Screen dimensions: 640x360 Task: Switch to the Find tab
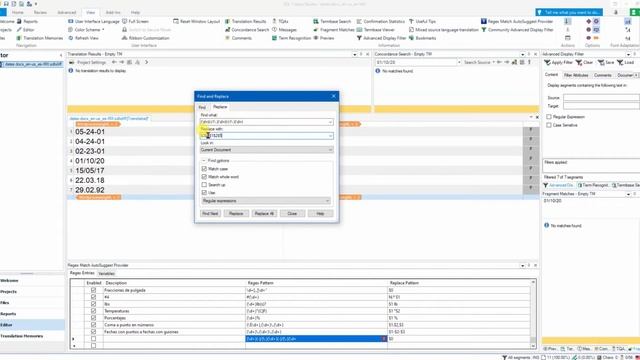[x=202, y=107]
